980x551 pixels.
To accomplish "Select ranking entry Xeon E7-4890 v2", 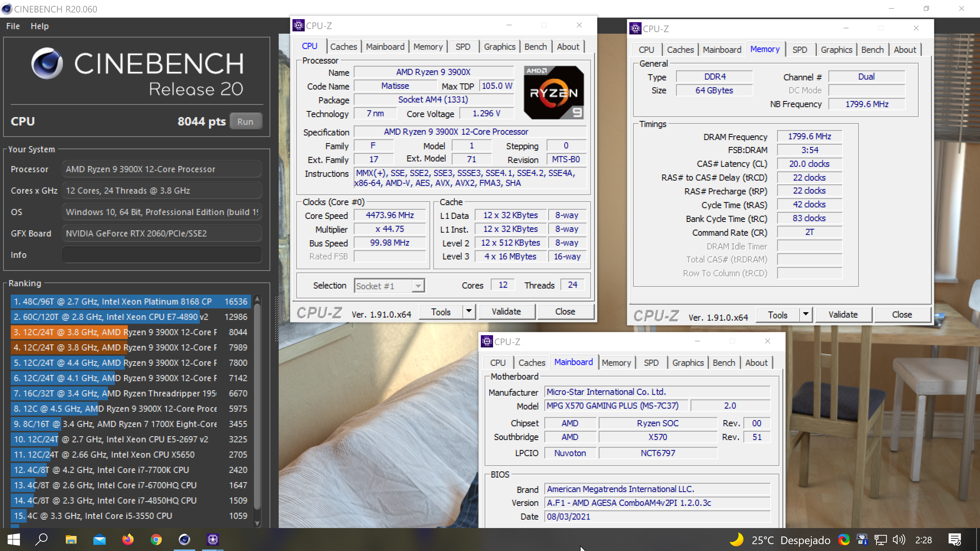I will coord(130,317).
